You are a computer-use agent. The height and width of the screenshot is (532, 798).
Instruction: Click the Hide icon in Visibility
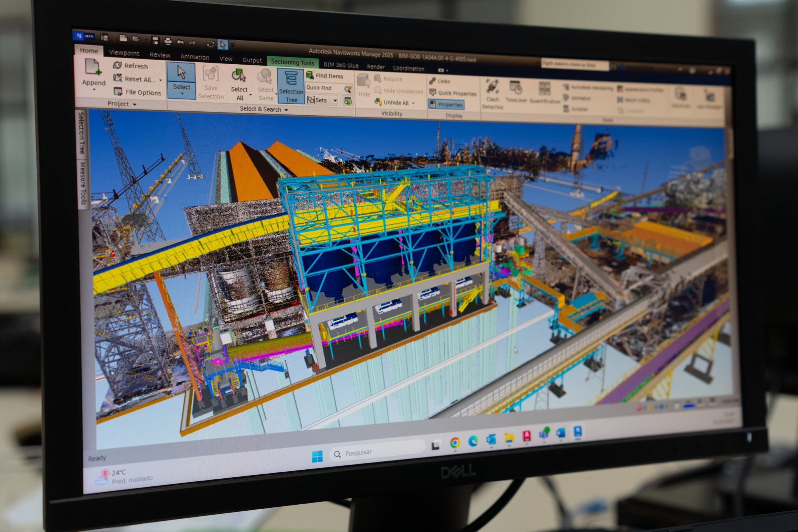(364, 81)
